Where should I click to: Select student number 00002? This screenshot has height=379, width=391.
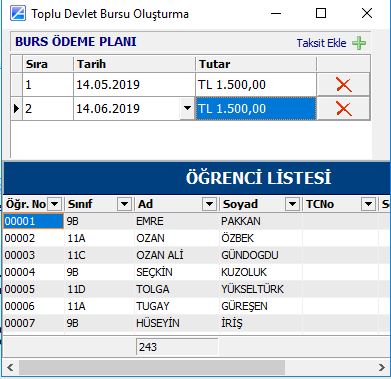tap(33, 238)
